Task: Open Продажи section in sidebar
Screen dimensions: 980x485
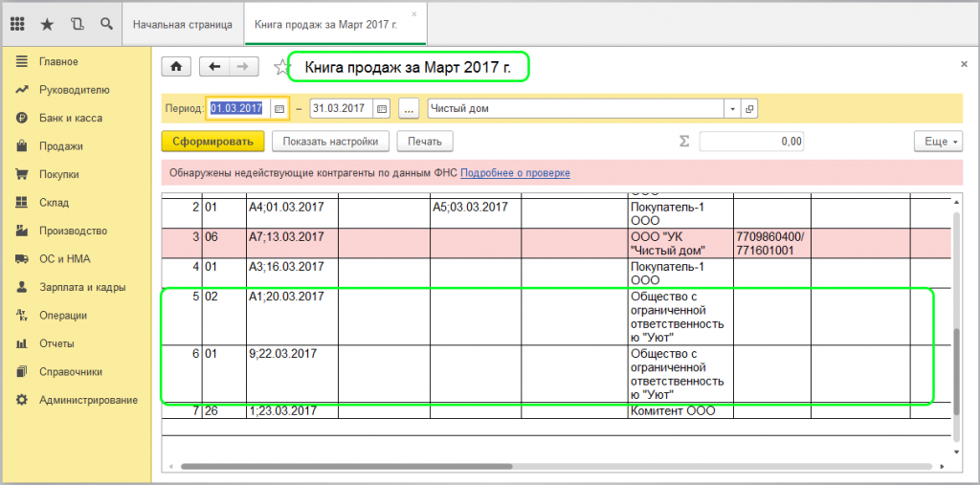Action: 61,146
